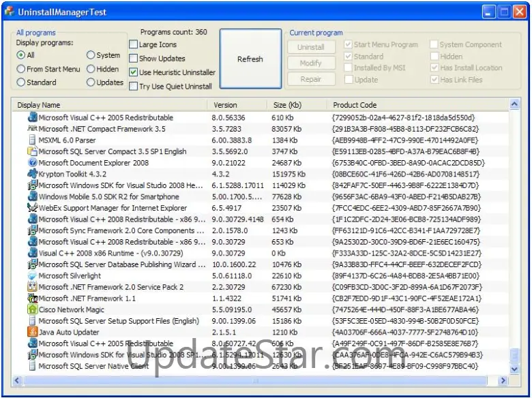The image size is (532, 398).
Task: Click icon of Windows SDK for Visual Studio 2008 He... row
Action: (32, 185)
